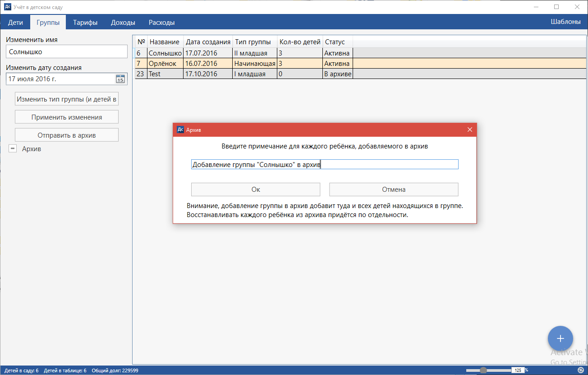Sort by Дата создания column header

pos(208,42)
